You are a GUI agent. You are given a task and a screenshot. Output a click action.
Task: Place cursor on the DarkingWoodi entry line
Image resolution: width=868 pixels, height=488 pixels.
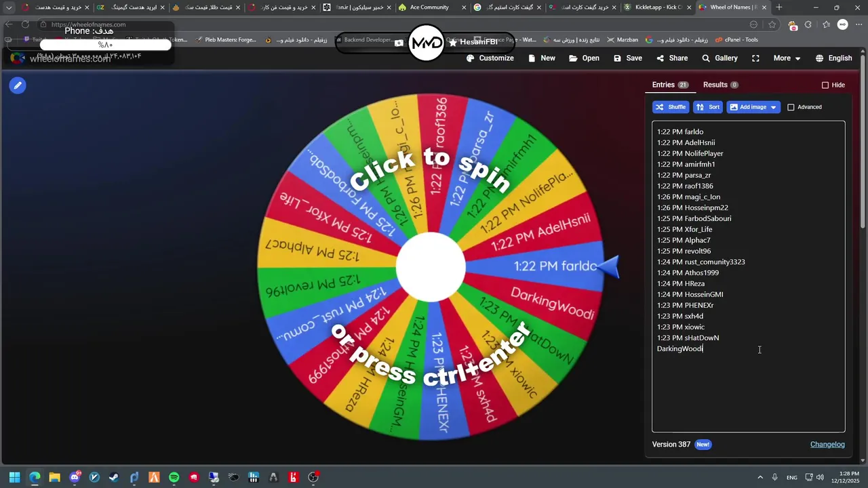(x=679, y=348)
